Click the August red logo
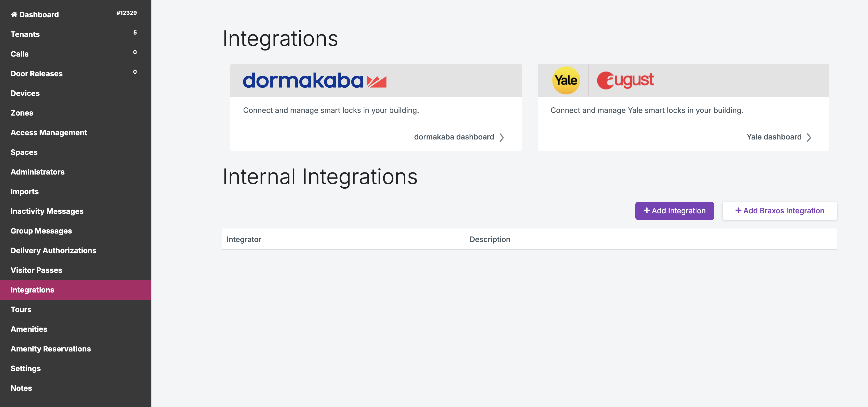The height and width of the screenshot is (407, 868). point(625,80)
